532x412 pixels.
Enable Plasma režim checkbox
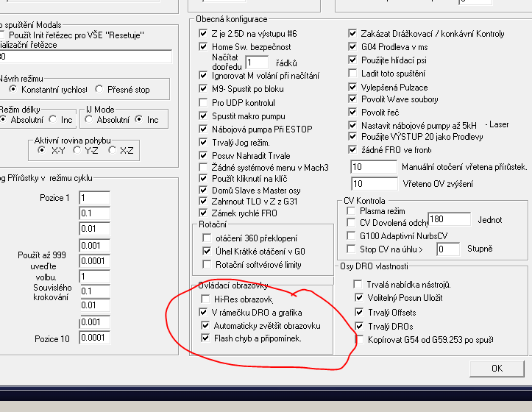[x=351, y=211]
